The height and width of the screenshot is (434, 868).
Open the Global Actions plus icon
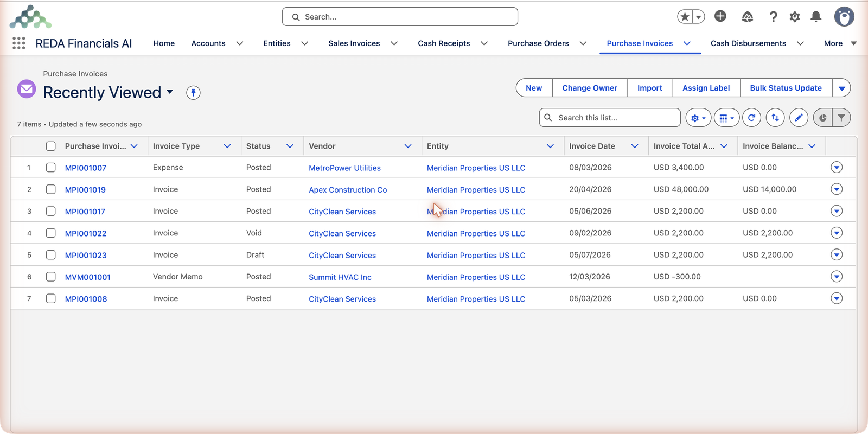point(720,16)
